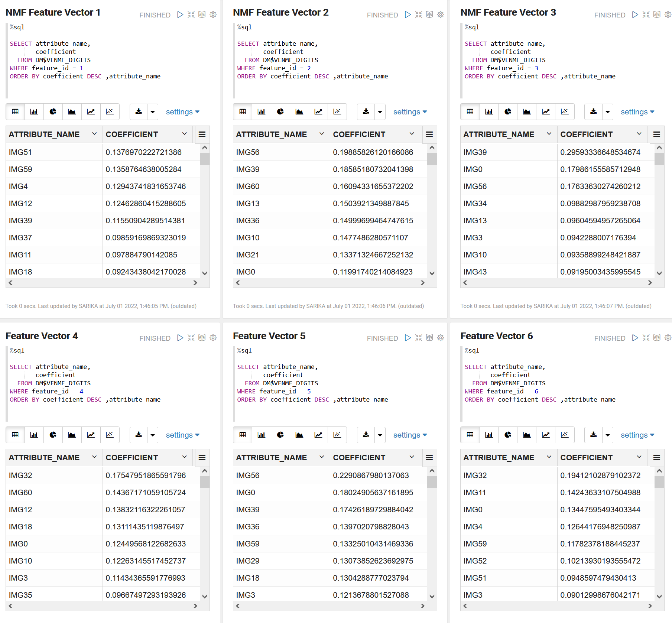Run the Feature Vector 5 paragraph
The image size is (672, 623).
point(408,338)
